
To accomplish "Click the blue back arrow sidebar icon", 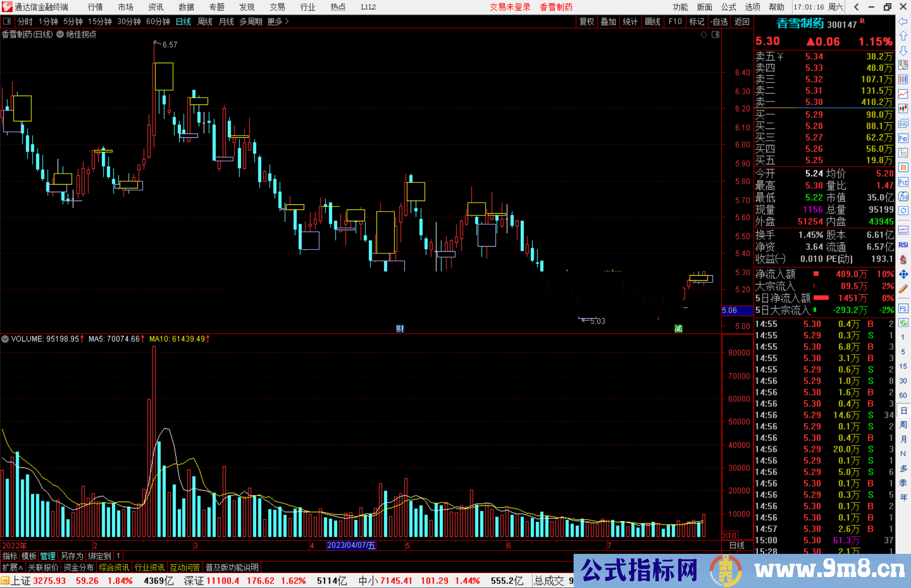I will [903, 21].
